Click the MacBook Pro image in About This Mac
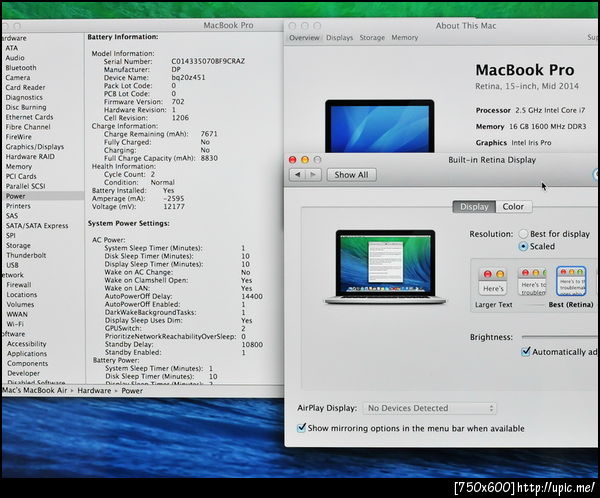600x498 pixels. (x=380, y=126)
